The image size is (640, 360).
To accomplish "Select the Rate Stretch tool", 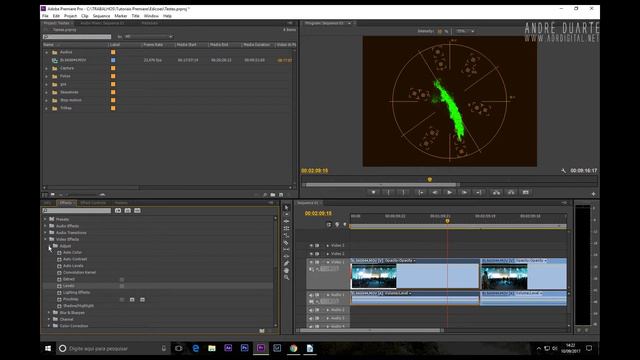I will 287,236.
